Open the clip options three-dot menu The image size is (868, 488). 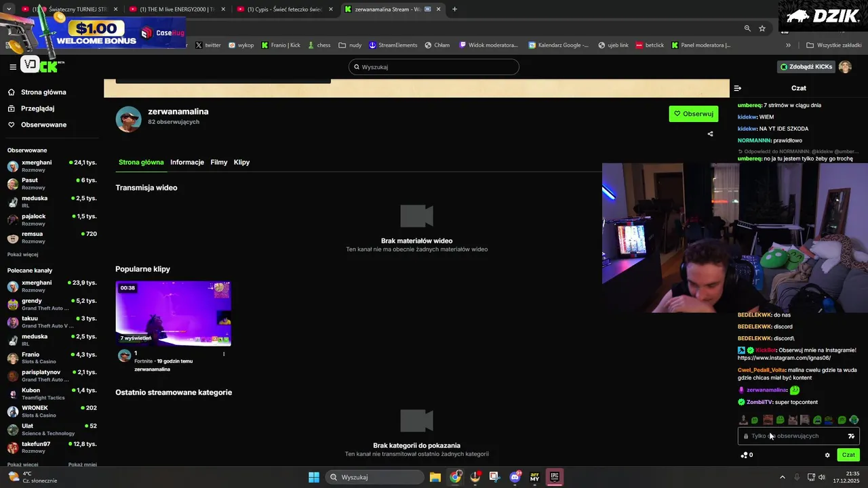pyautogui.click(x=224, y=354)
